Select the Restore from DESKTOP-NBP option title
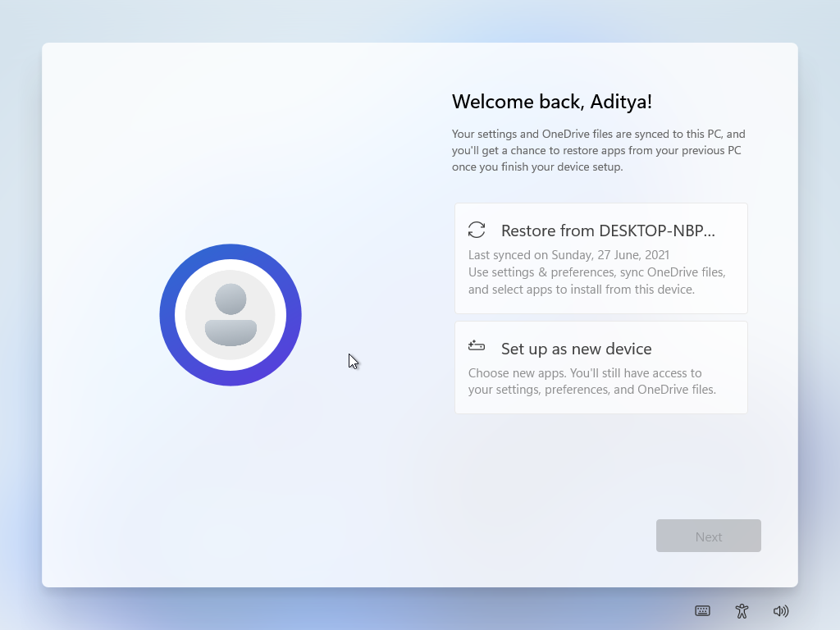The height and width of the screenshot is (630, 840). [x=608, y=231]
